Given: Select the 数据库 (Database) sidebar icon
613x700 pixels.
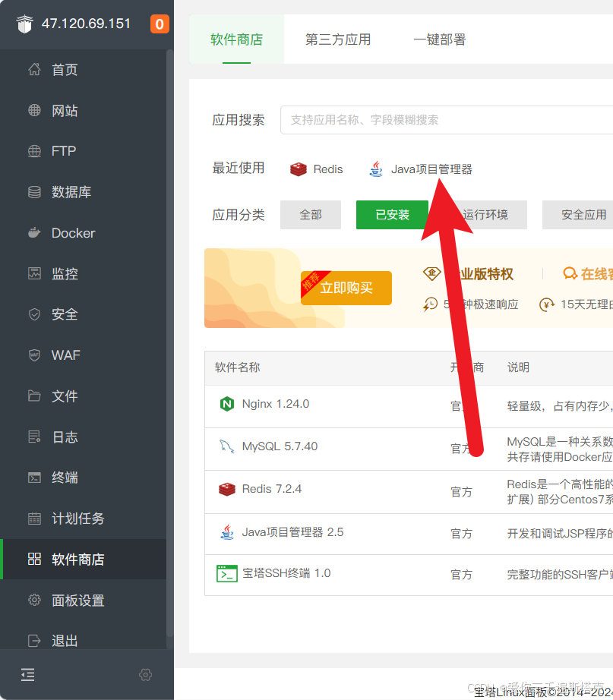Looking at the screenshot, I should pyautogui.click(x=64, y=191).
